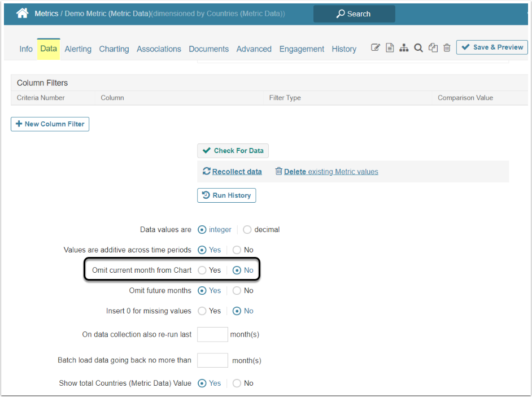Click the document page icon in toolbar

click(390, 48)
